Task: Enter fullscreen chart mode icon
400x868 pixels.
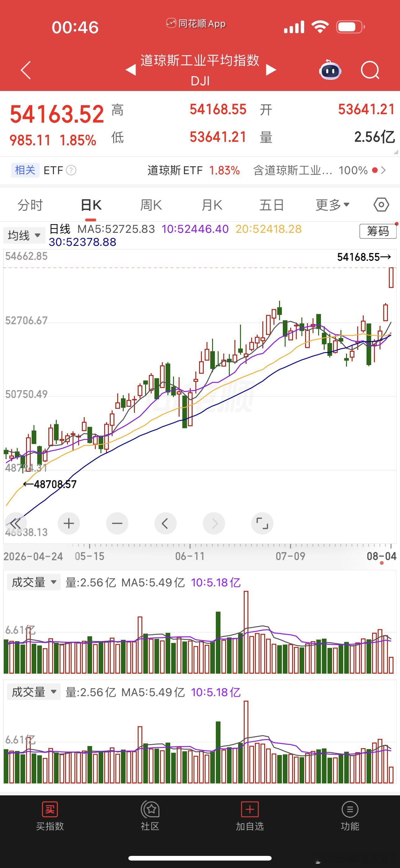Action: point(262,523)
